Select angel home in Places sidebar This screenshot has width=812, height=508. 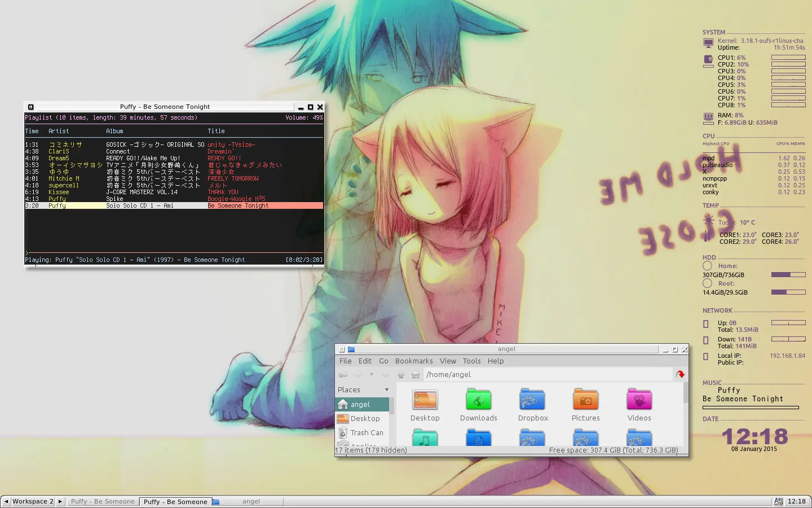coord(362,405)
